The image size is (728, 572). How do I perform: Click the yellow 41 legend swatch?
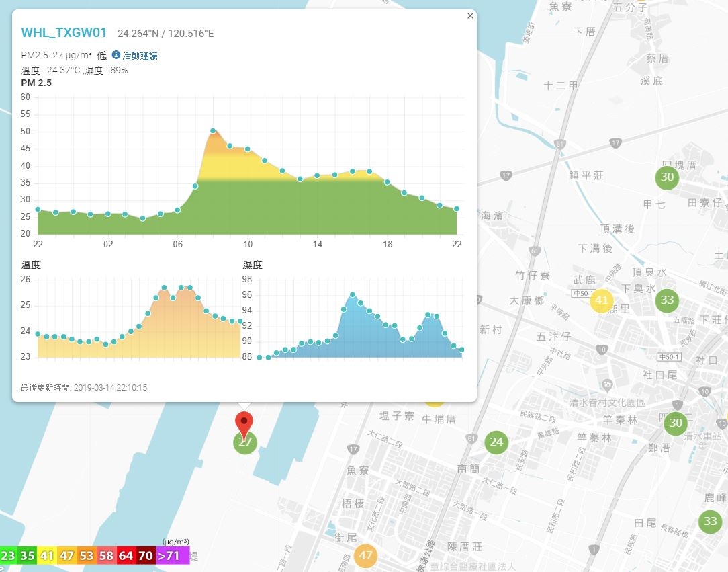tap(47, 555)
